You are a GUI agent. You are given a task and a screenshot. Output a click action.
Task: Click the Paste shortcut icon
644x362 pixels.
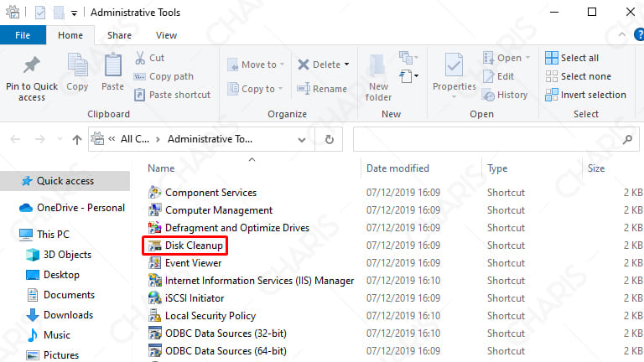click(x=140, y=95)
